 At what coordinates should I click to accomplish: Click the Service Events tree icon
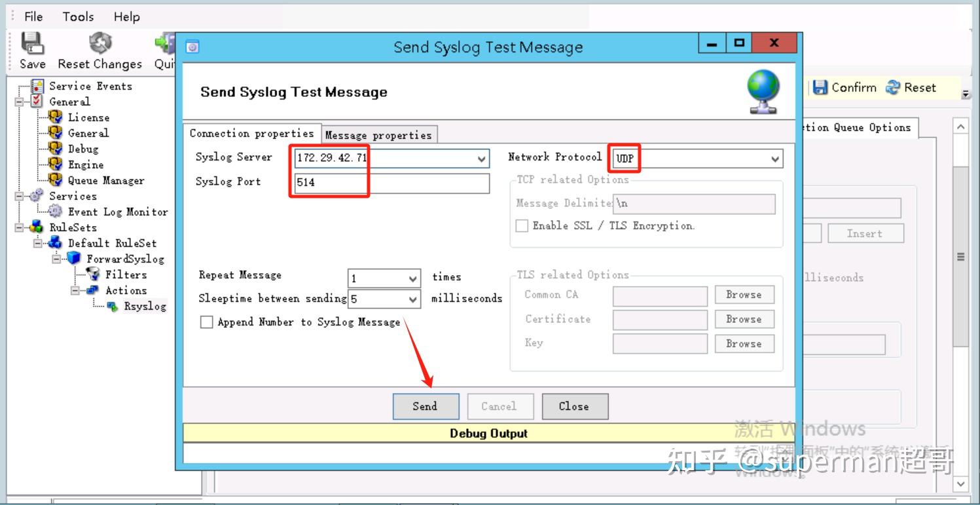(37, 86)
